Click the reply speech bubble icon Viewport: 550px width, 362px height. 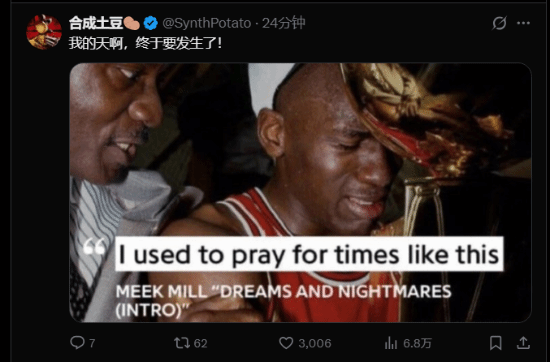coord(77,343)
